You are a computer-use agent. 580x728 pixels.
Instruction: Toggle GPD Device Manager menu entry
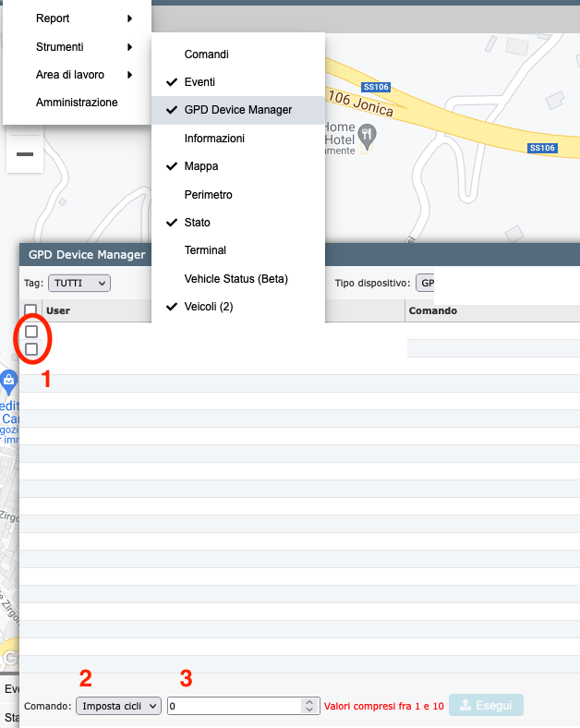pyautogui.click(x=237, y=110)
